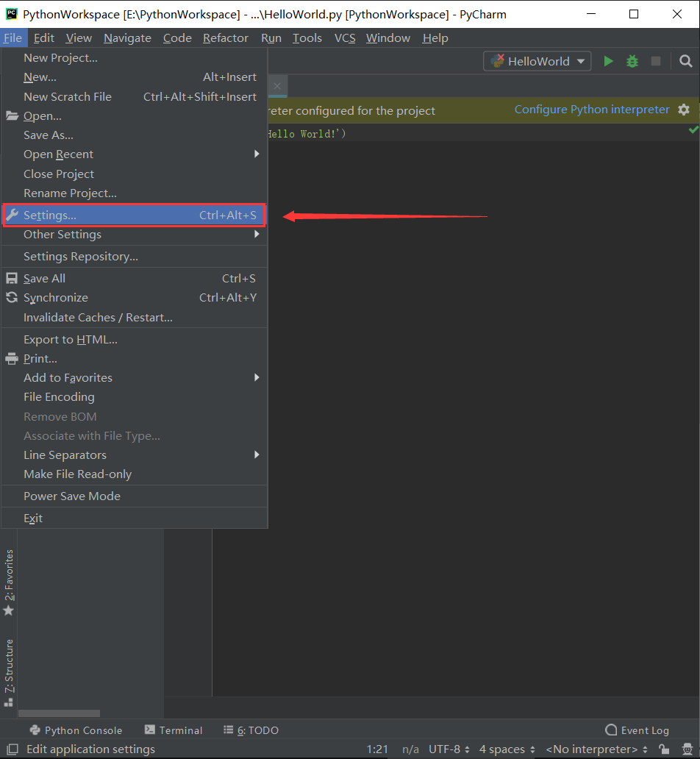
Task: Click the interpreter settings gear icon
Action: (684, 109)
